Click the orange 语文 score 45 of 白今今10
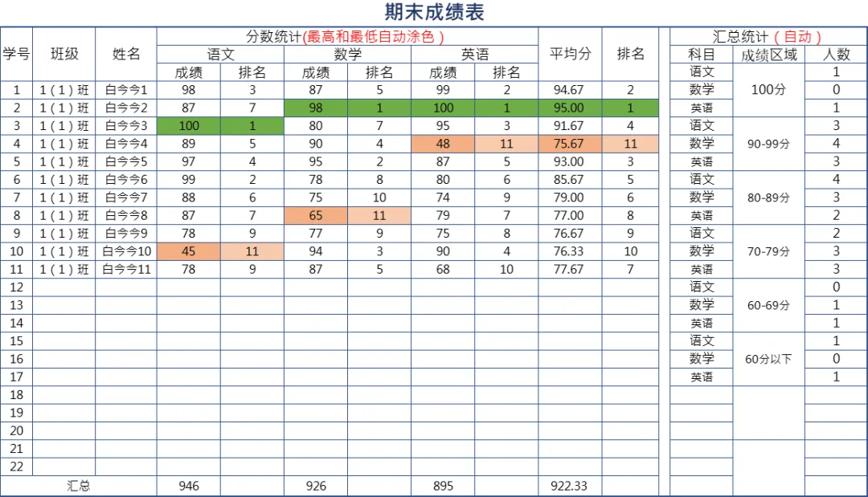868x497 pixels. click(x=189, y=251)
